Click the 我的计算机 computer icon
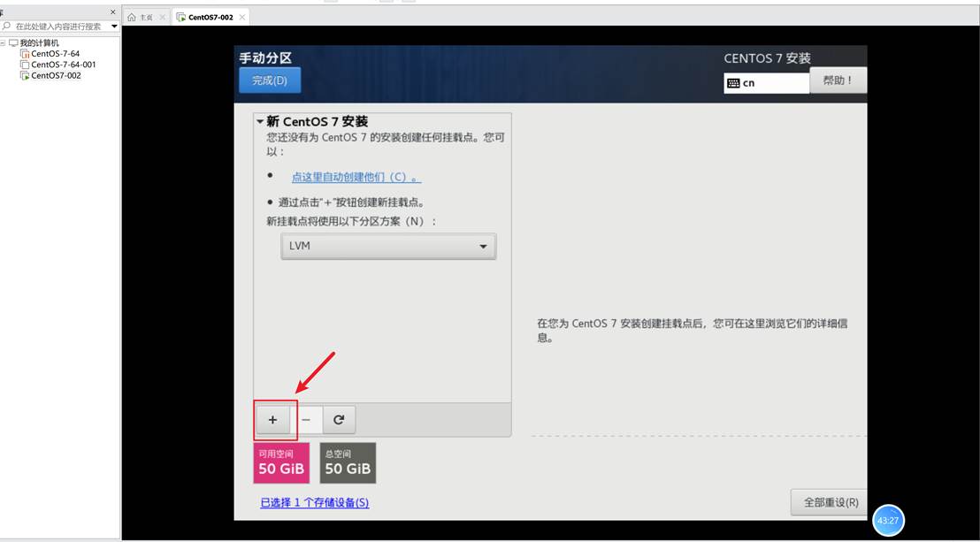The width and height of the screenshot is (980, 542). 13,43
